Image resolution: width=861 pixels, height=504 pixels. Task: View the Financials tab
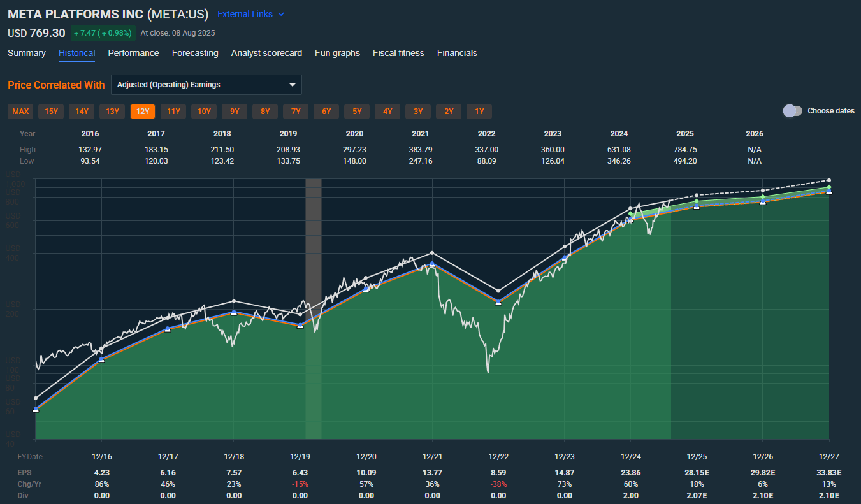point(457,53)
